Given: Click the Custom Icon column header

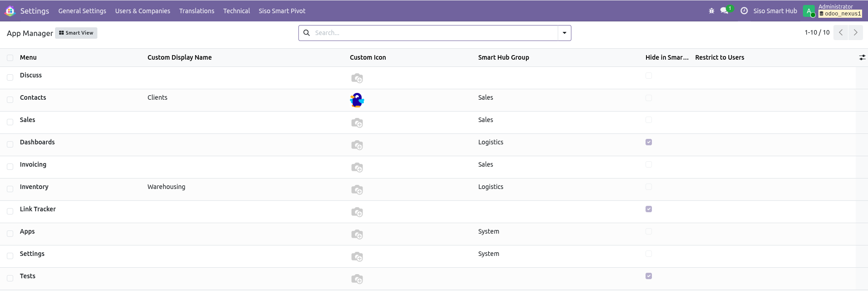Looking at the screenshot, I should pyautogui.click(x=368, y=57).
